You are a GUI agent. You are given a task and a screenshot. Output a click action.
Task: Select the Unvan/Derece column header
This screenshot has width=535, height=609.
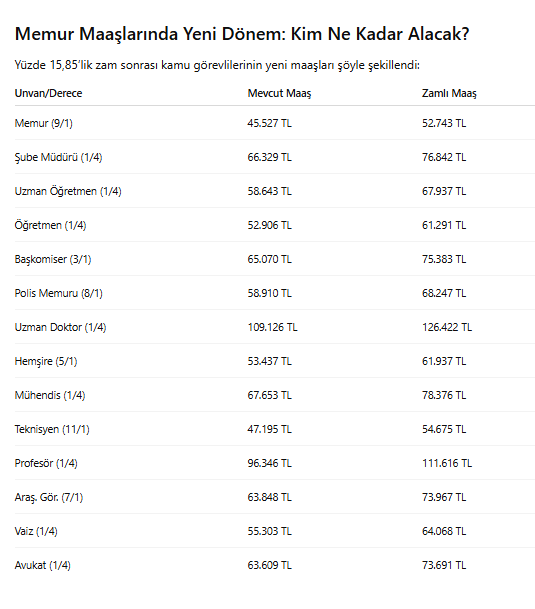click(x=48, y=93)
